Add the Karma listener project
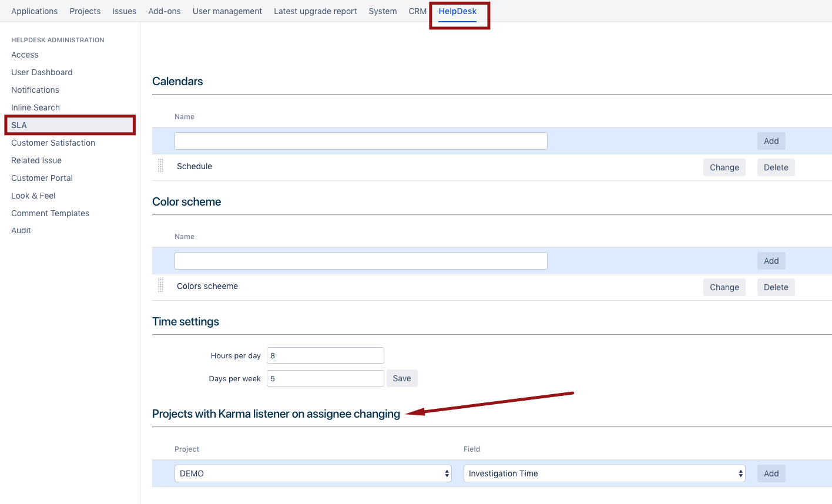This screenshot has height=504, width=832. (771, 473)
